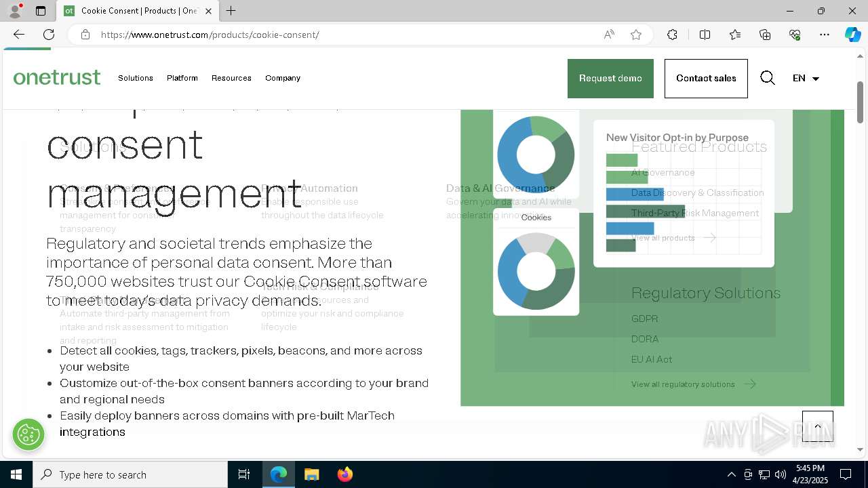
Task: Refresh the current page
Action: coord(49,35)
